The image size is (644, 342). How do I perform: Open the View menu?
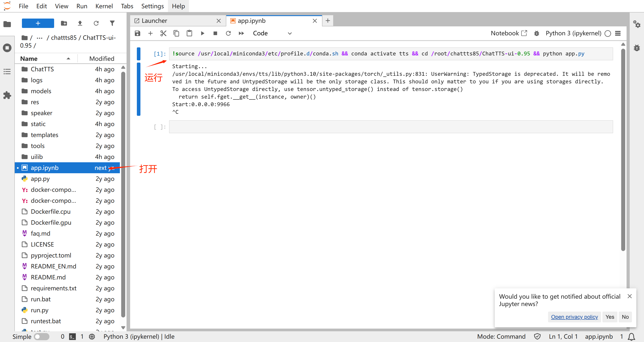[x=61, y=6]
